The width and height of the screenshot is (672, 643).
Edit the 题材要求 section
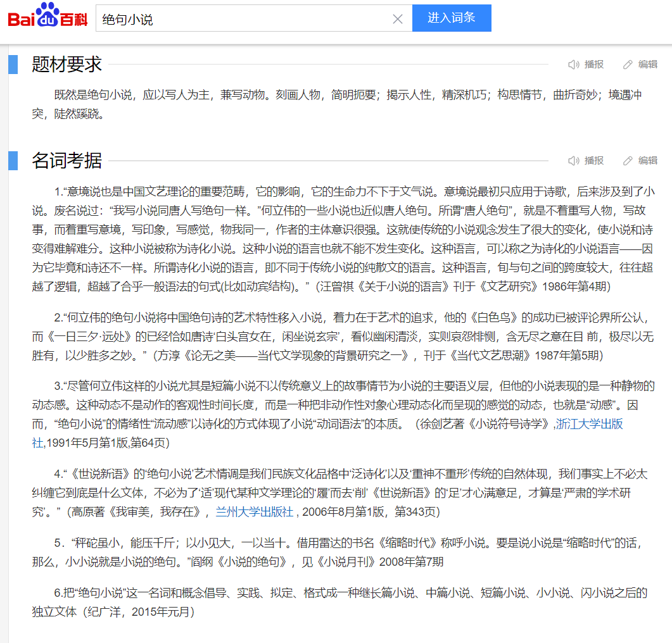tap(640, 65)
